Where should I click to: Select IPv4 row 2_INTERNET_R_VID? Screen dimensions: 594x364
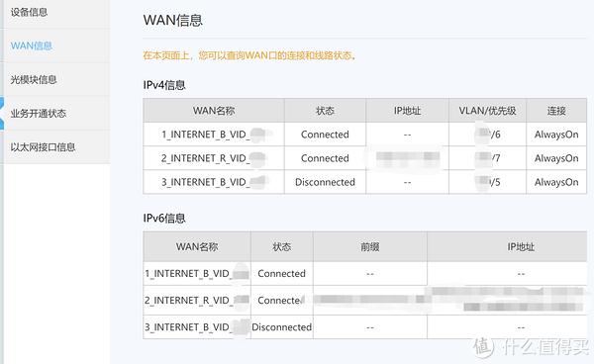pos(364,158)
